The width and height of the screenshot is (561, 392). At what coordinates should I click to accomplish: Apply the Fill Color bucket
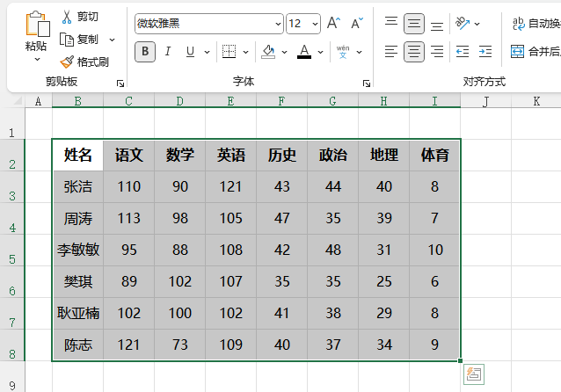pyautogui.click(x=268, y=52)
